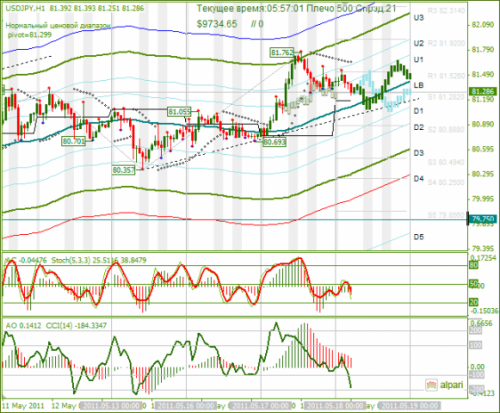Click the 2011.05.17 00:00 date marker
The width and height of the screenshot is (500, 413).
pyautogui.click(x=261, y=406)
